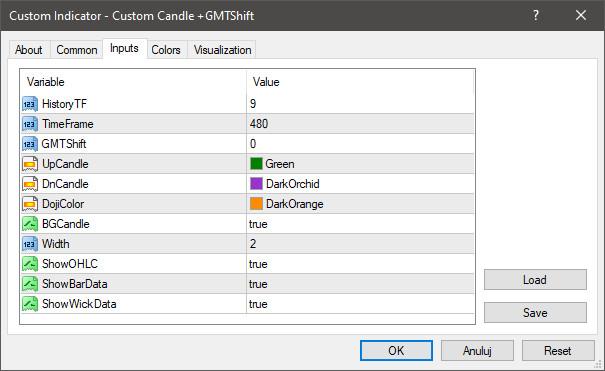
Task: Click the DarkOrange swatch for DojiColor
Action: pos(256,204)
